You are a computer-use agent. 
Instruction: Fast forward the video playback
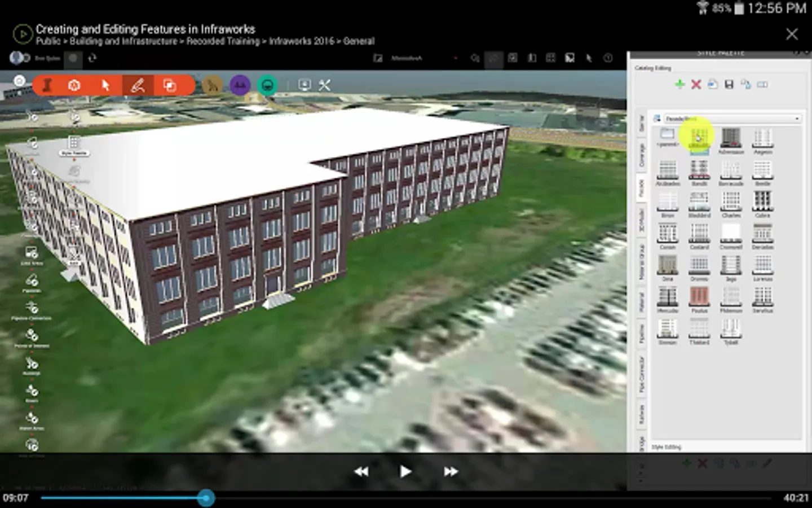click(x=451, y=471)
